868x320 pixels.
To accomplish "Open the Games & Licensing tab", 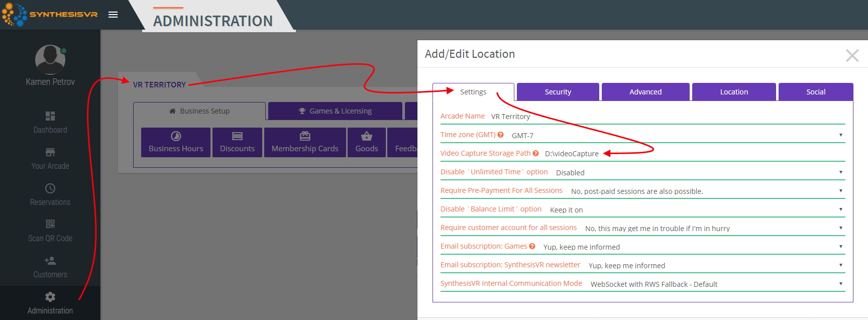I will 335,111.
